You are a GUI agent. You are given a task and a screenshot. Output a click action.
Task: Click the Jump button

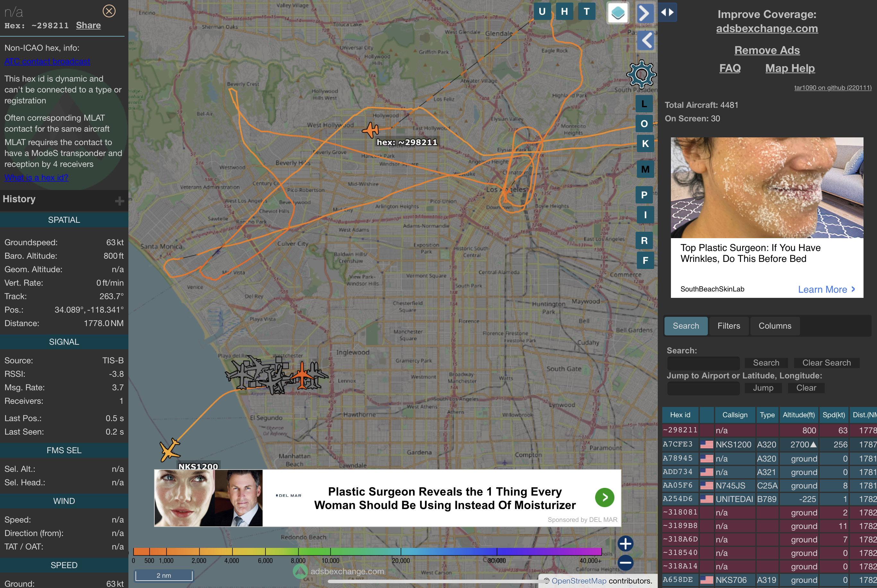coord(763,388)
